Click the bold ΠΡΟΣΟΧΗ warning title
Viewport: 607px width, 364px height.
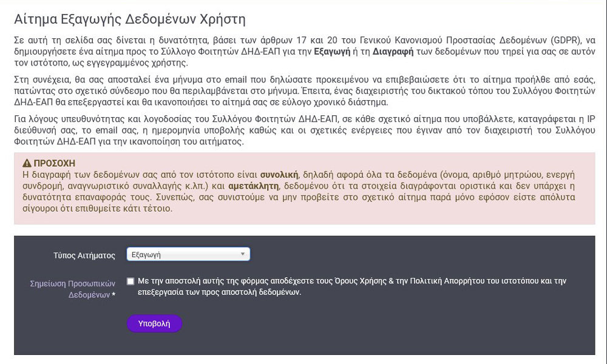[x=58, y=164]
